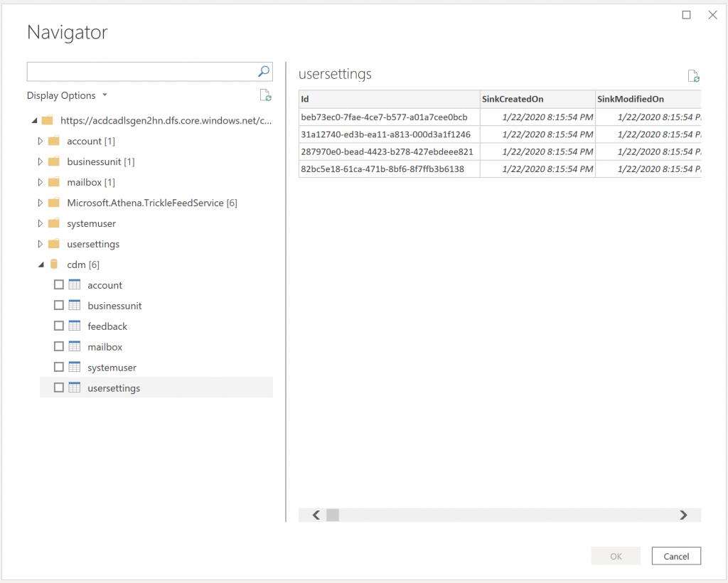Close the Navigator dialog
Image resolution: width=728 pixels, height=583 pixels.
[x=712, y=15]
